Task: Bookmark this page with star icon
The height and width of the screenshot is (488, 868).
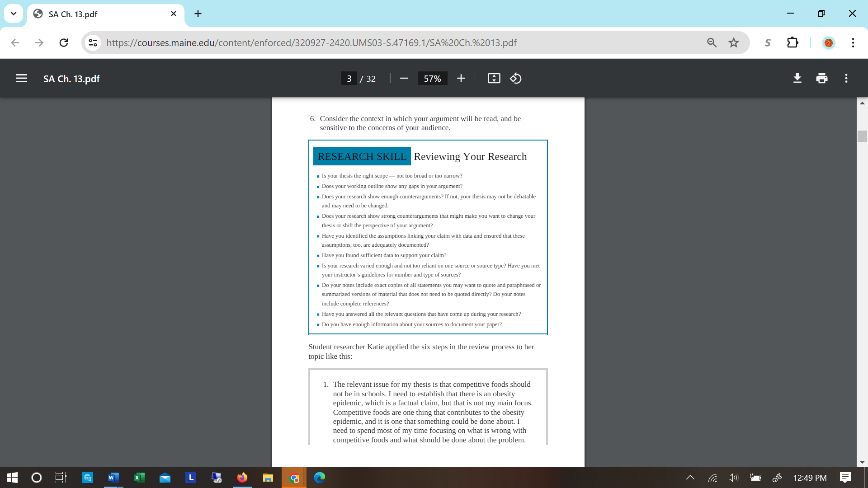Action: [x=733, y=42]
